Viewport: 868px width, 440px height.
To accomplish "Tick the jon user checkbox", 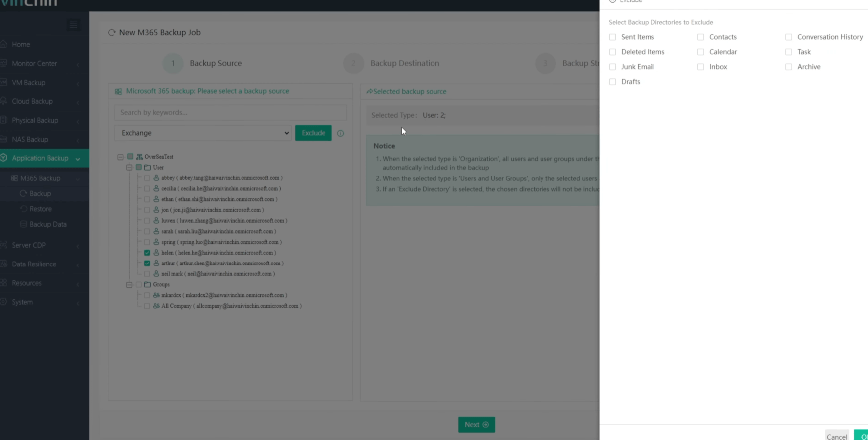I will (x=147, y=210).
